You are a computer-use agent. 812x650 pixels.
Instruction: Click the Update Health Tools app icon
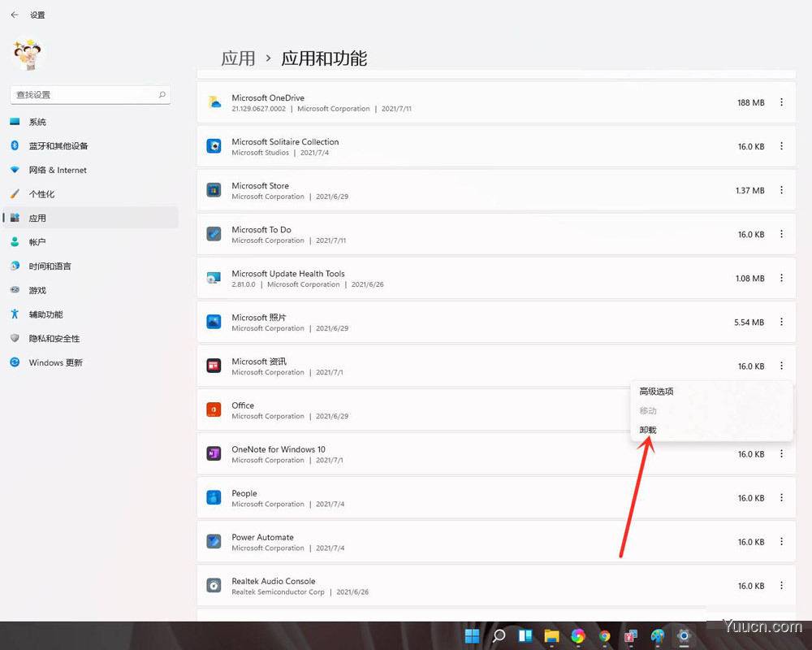214,279
